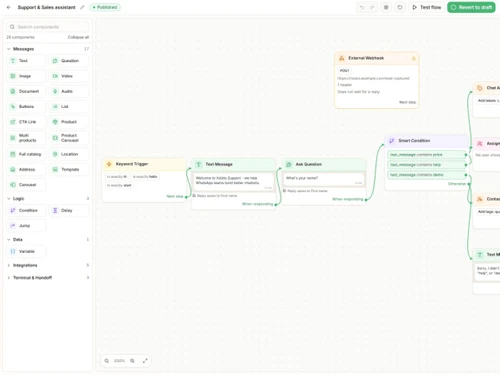Screen dimensions: 500x375
Task: Select the Condition logic component
Action: [26, 211]
